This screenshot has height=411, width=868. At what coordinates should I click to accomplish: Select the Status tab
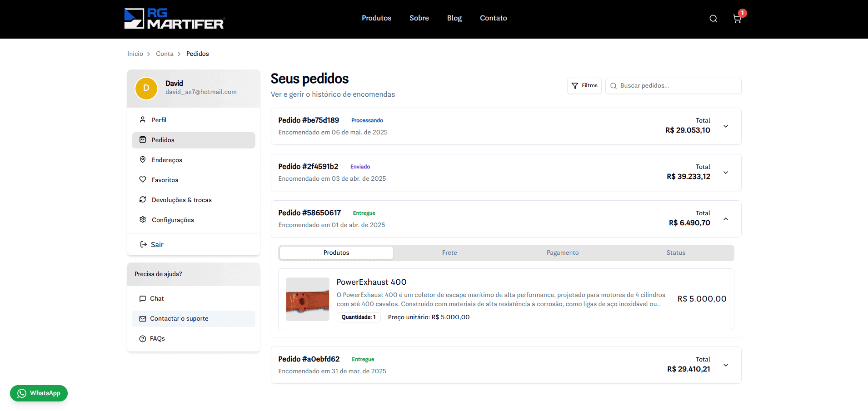tap(676, 253)
